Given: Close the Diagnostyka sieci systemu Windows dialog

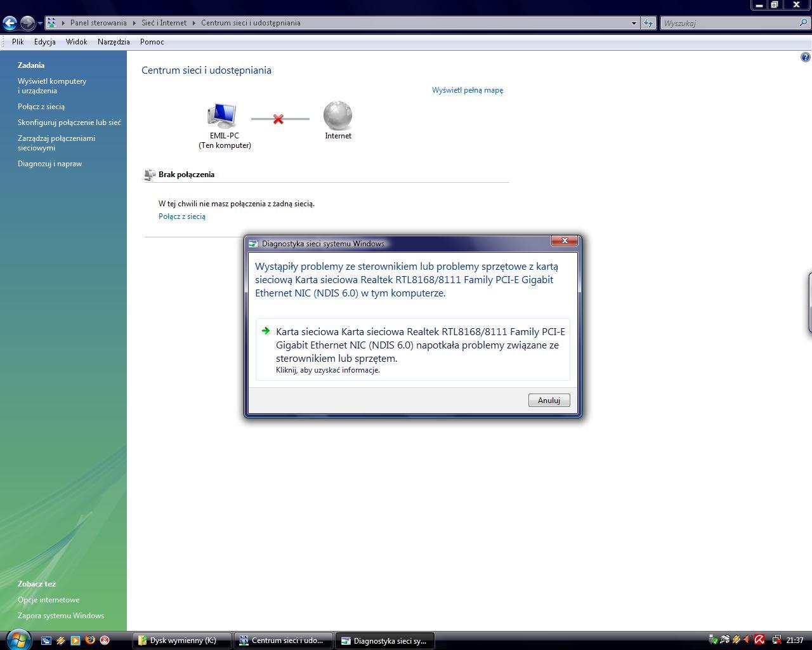Looking at the screenshot, I should coord(564,241).
